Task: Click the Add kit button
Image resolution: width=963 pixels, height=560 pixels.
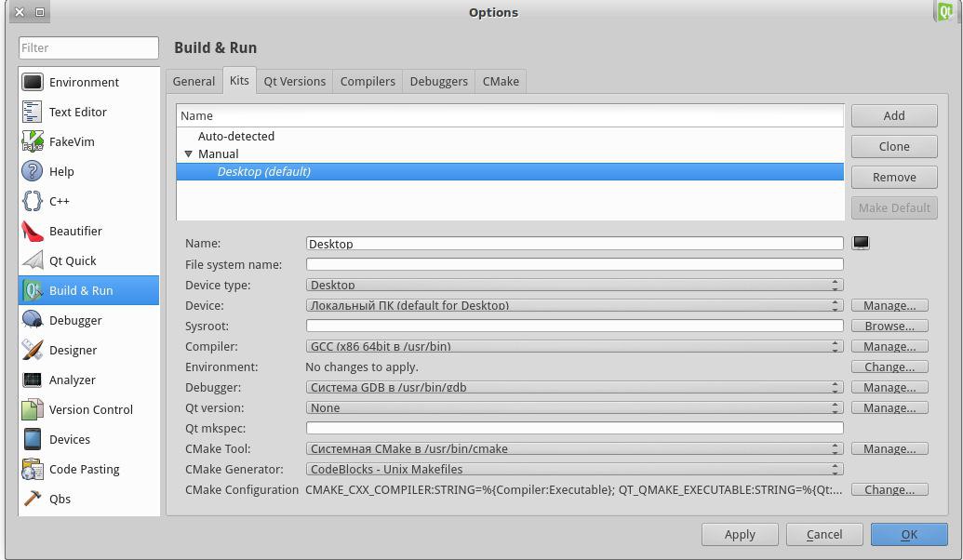Action: [x=894, y=115]
